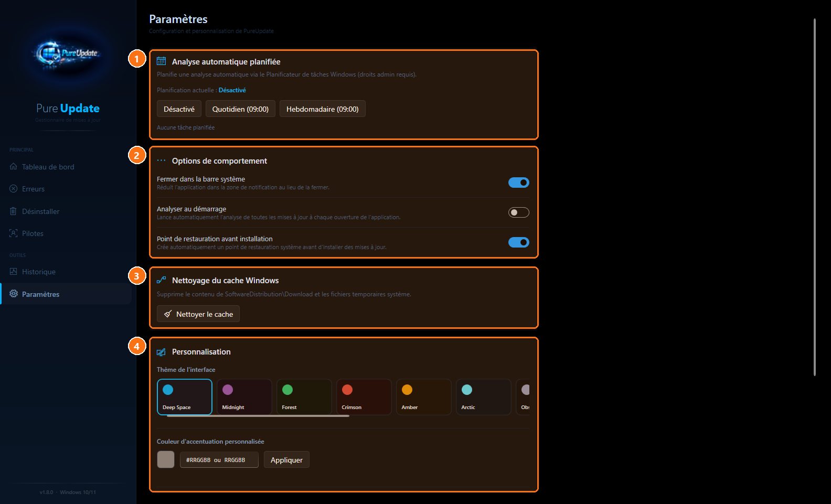
Task: Choose Quotidien (09:00) schedule
Action: [x=240, y=109]
